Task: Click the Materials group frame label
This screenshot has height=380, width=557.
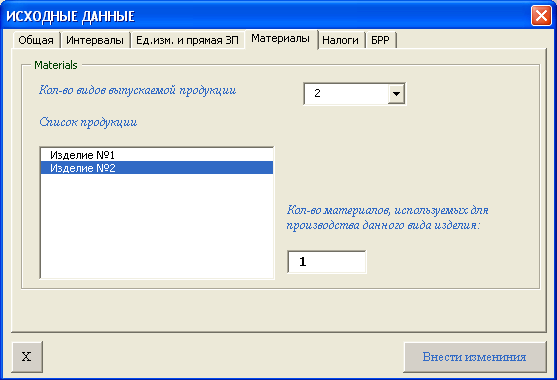Action: coord(56,65)
